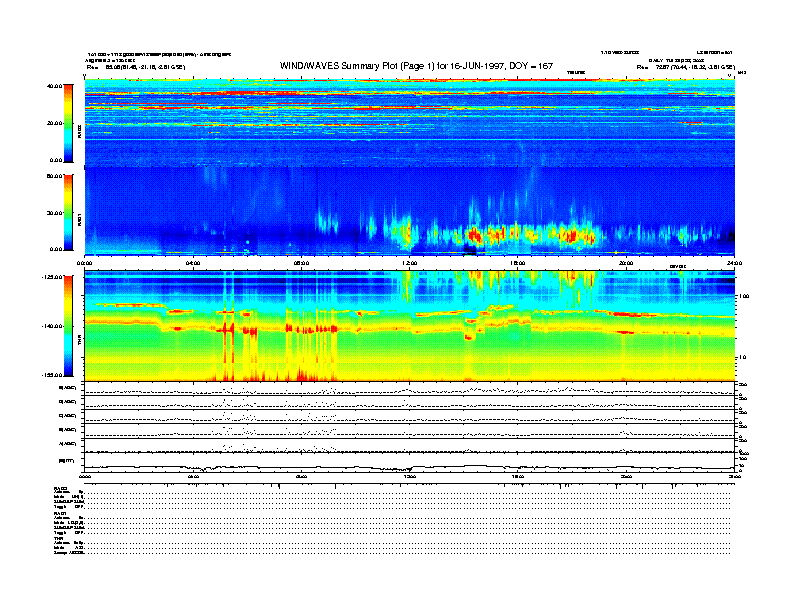792x612 pixels.
Task: Click the -155.00 color scale label
Action: [x=52, y=375]
